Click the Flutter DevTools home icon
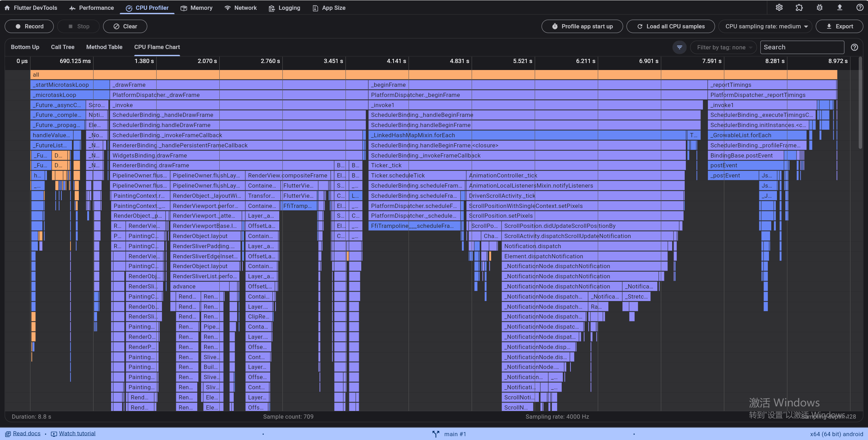 click(x=7, y=8)
